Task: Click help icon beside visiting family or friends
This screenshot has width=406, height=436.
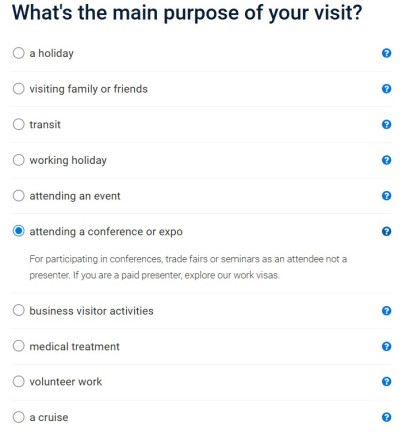Action: click(386, 89)
